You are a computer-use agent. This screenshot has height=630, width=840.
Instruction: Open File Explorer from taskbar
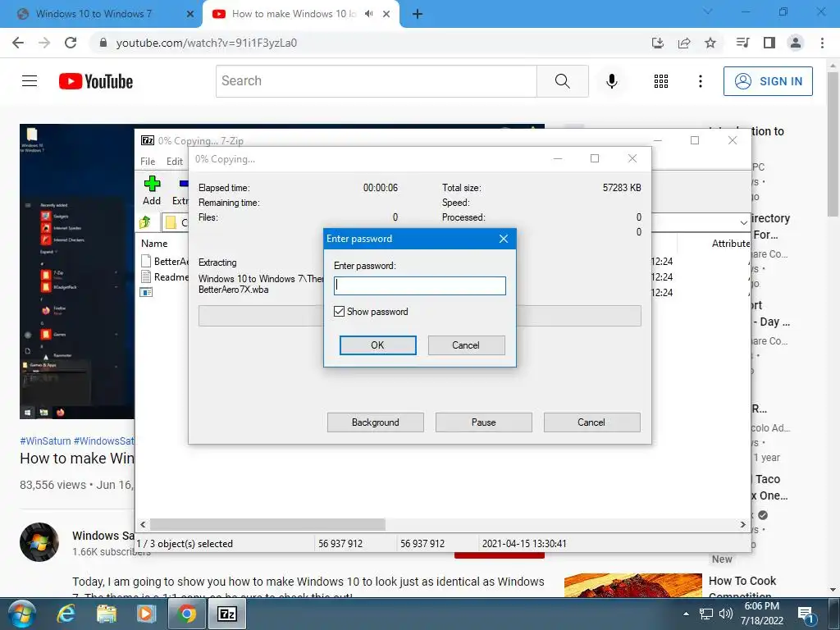tap(107, 614)
